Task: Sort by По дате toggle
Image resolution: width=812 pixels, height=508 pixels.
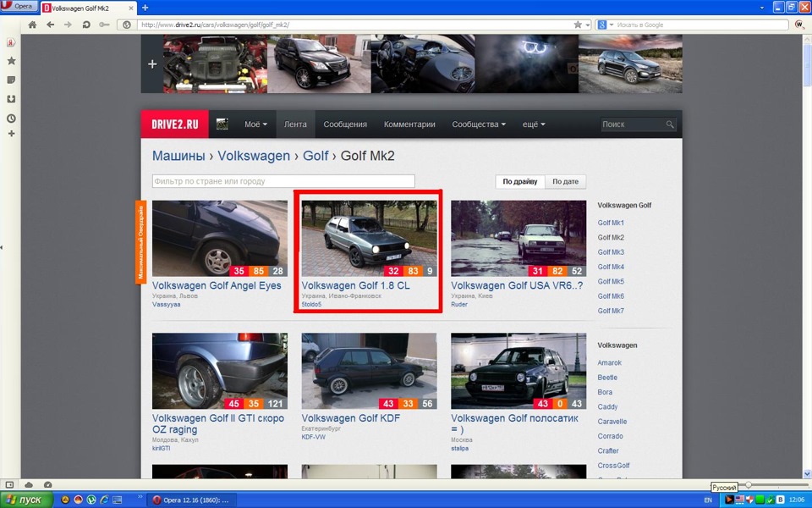Action: click(x=566, y=181)
